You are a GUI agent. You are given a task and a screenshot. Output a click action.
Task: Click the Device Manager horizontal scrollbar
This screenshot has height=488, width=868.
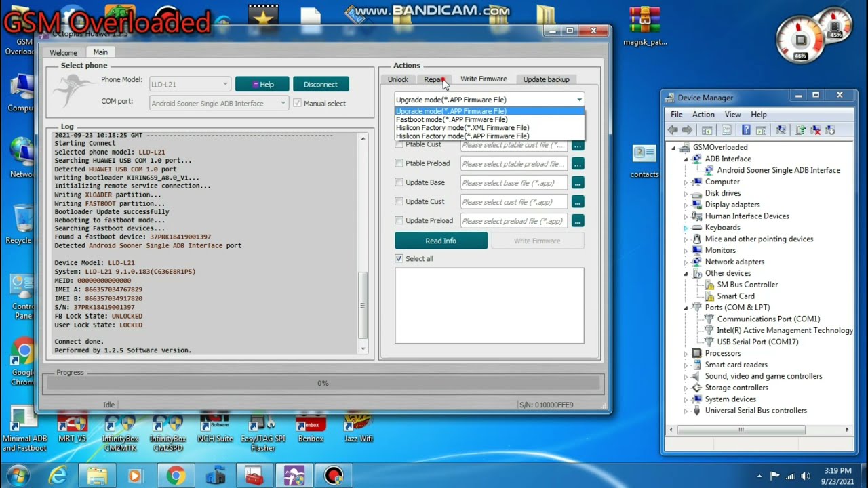(759, 430)
